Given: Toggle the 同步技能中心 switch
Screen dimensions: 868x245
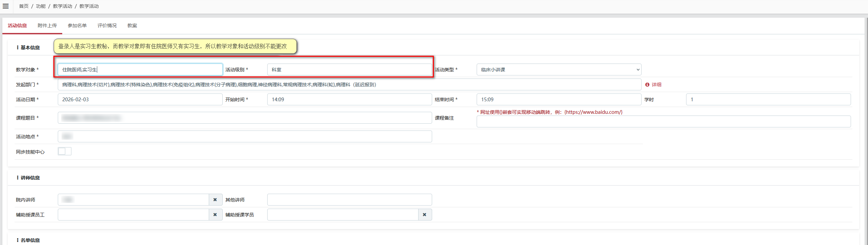Looking at the screenshot, I should (x=65, y=151).
